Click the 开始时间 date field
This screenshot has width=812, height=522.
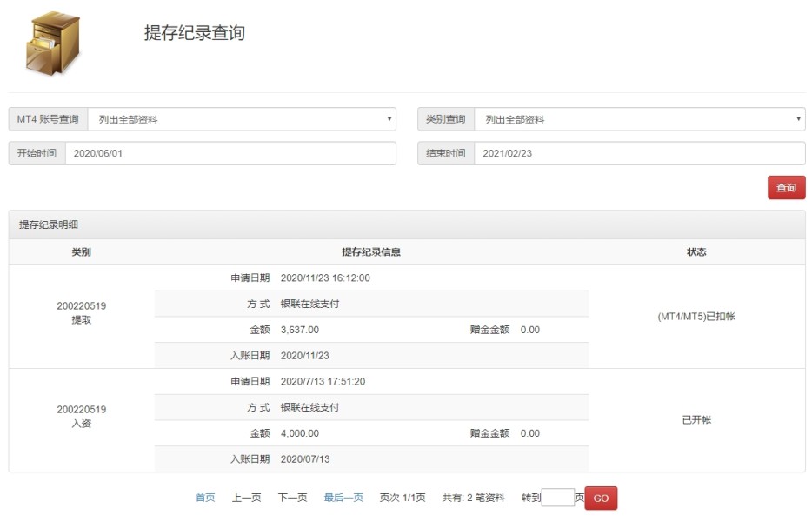[x=230, y=153]
